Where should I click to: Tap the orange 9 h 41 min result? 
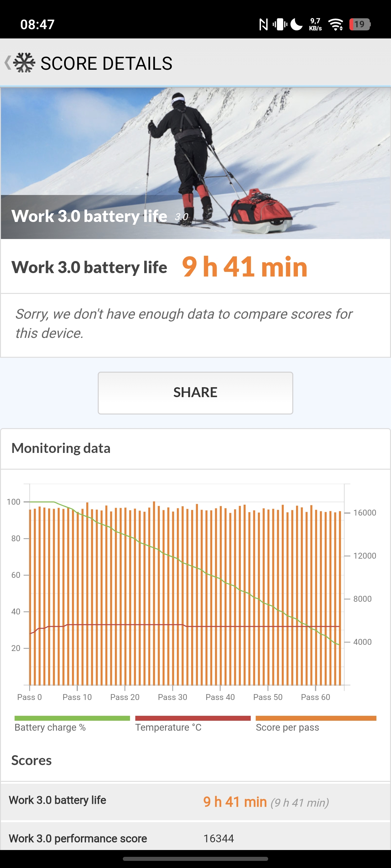245,267
